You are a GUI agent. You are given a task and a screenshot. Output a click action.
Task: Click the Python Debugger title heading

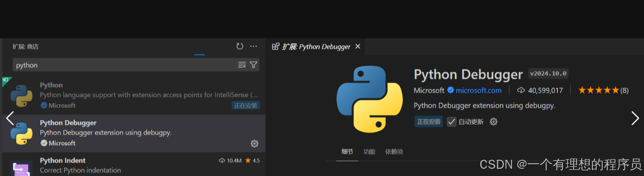coord(468,74)
